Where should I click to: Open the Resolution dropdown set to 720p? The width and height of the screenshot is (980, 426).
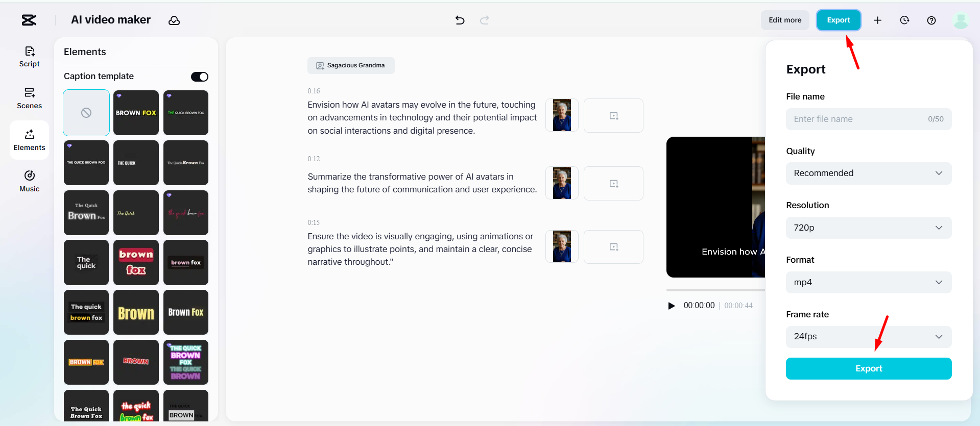869,228
